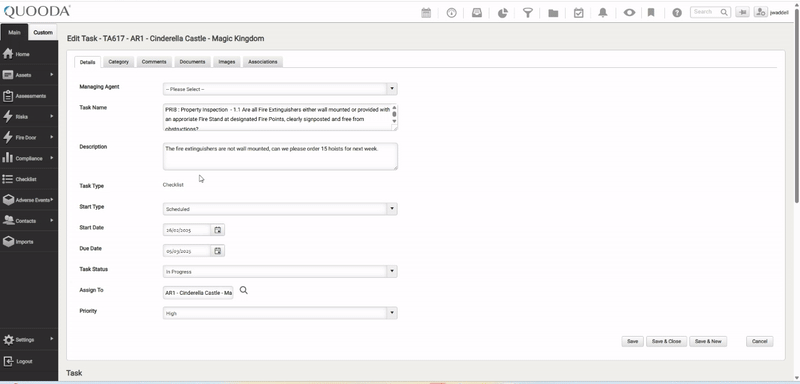
Task: Open the calendar icon in top toolbar
Action: pos(426,13)
